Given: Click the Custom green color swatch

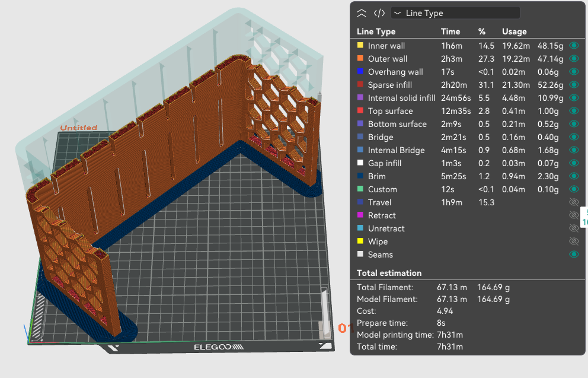Looking at the screenshot, I should (360, 189).
